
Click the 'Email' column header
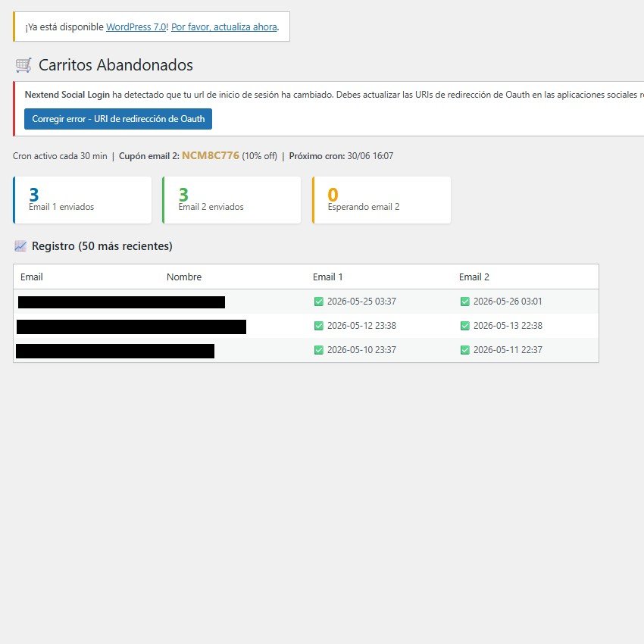tap(32, 277)
